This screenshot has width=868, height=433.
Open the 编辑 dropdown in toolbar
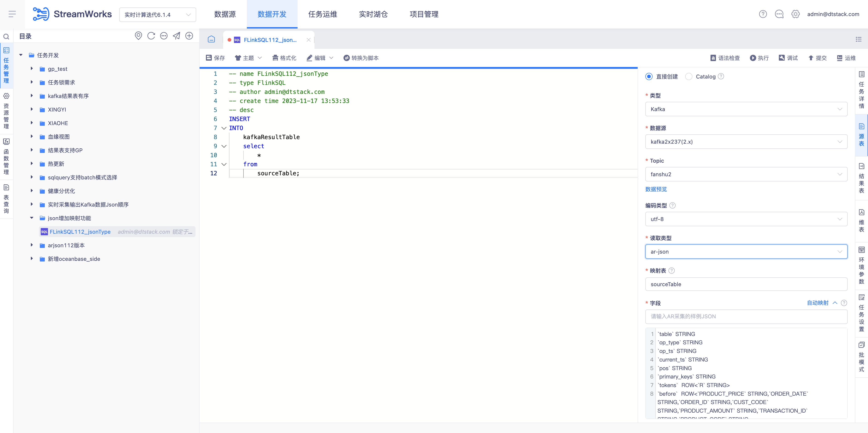pyautogui.click(x=320, y=58)
